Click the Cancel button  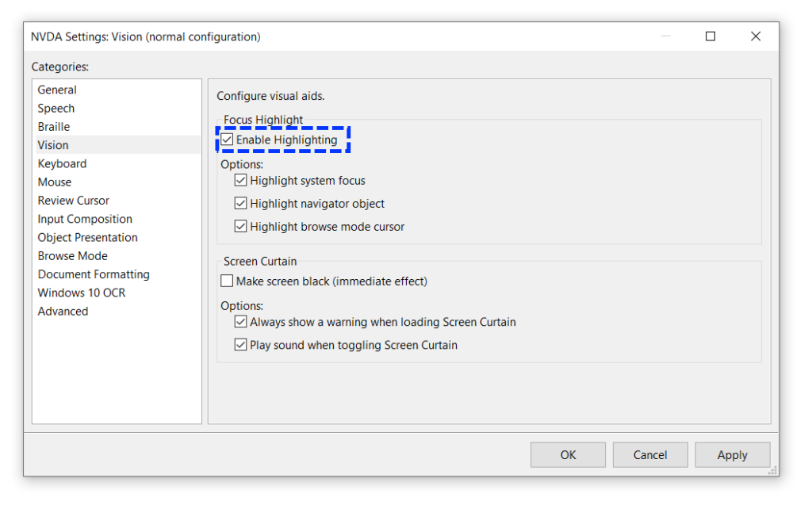point(650,454)
